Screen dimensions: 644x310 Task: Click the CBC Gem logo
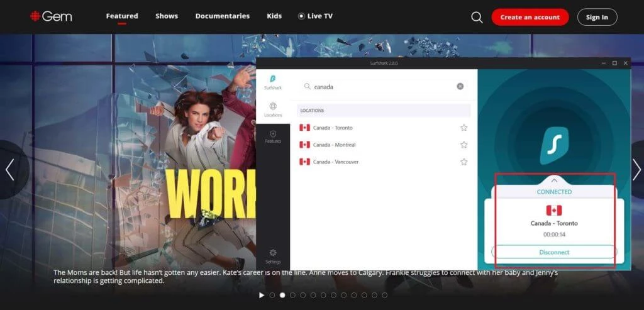pyautogui.click(x=52, y=16)
